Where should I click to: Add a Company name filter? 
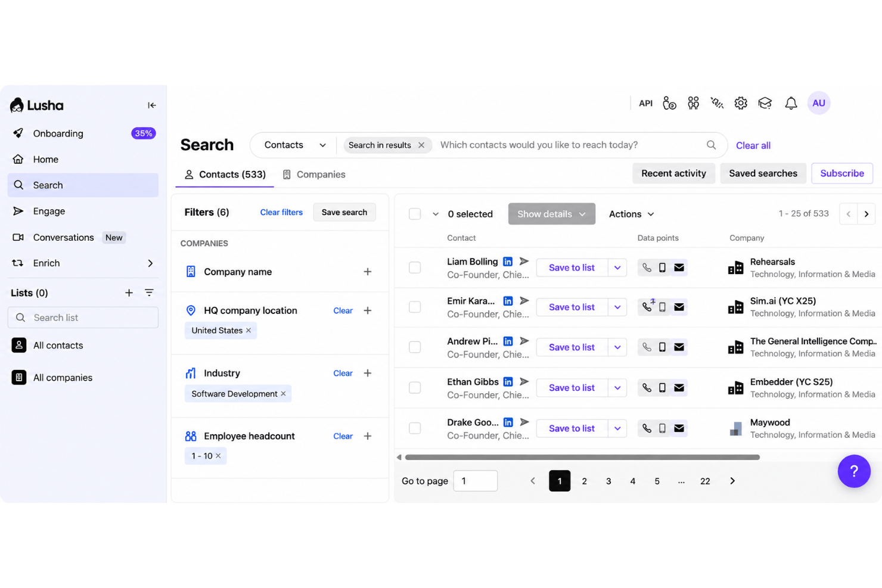click(368, 272)
